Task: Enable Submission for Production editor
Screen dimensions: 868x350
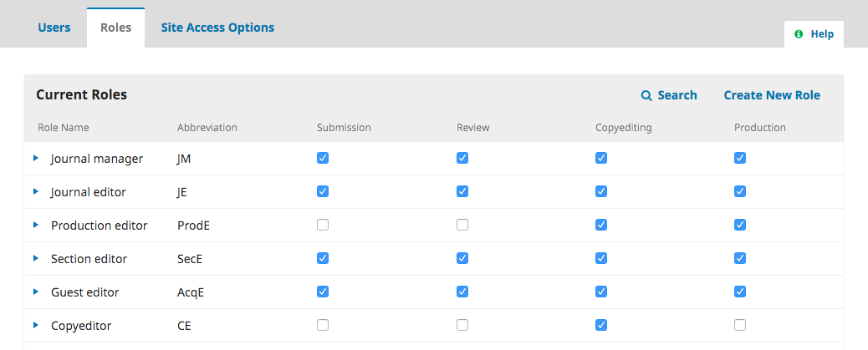Action: [x=323, y=225]
